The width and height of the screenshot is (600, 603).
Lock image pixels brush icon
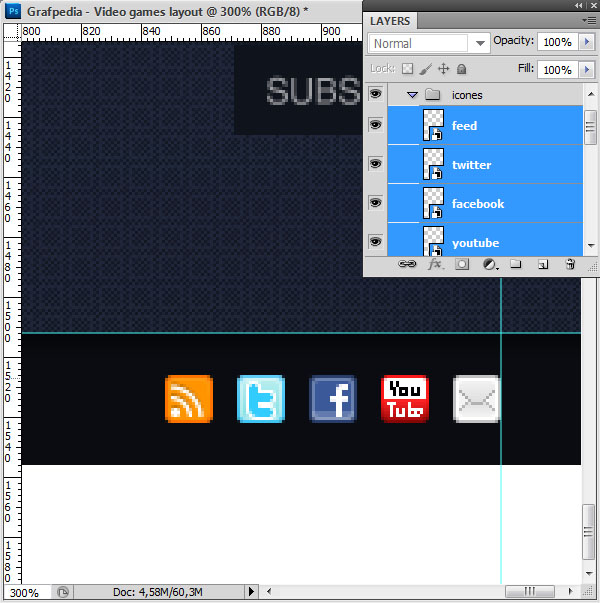[x=425, y=69]
